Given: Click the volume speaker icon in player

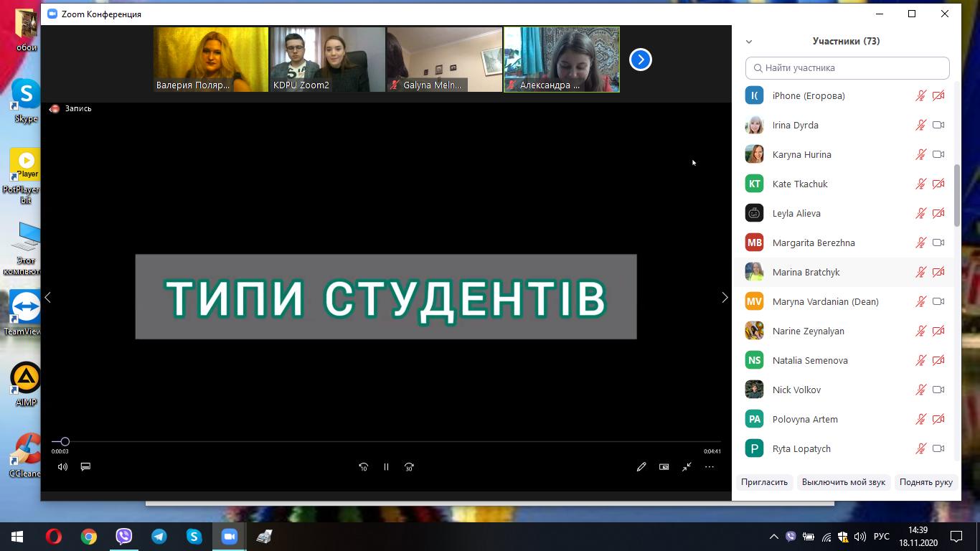Looking at the screenshot, I should click(62, 467).
